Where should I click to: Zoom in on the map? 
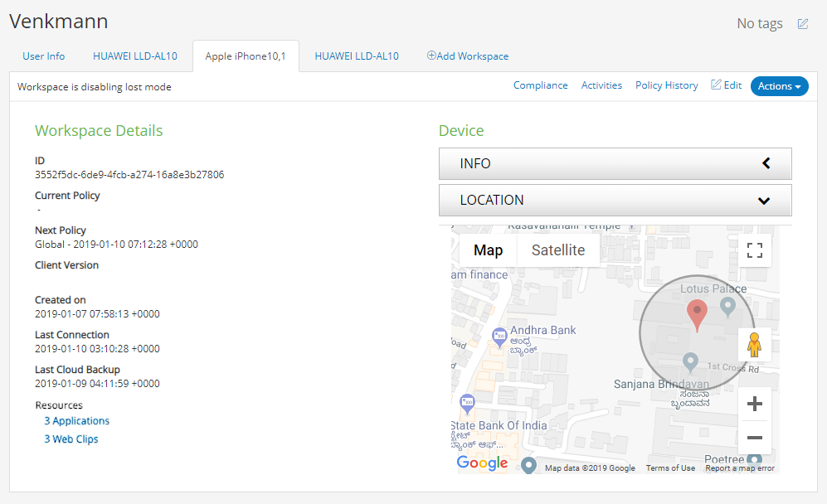tap(755, 404)
